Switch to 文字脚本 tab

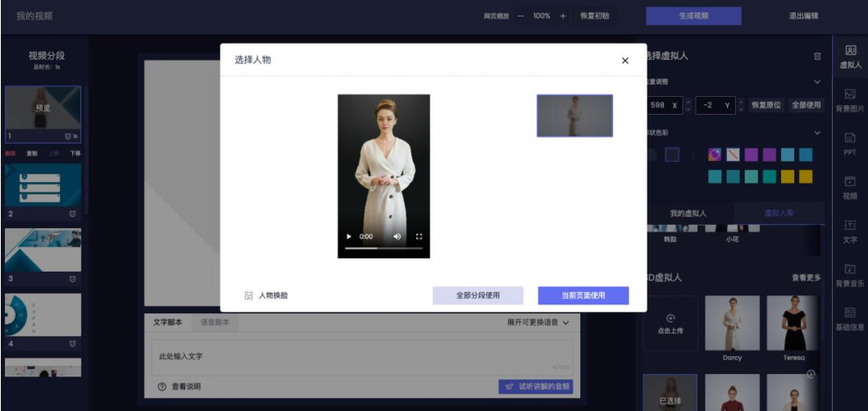[x=168, y=322]
